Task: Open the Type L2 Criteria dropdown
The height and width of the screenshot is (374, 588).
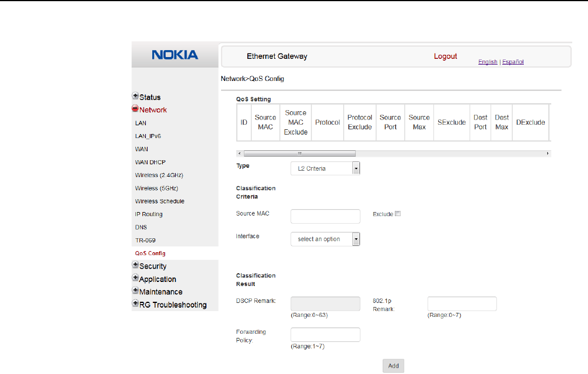Action: point(325,168)
